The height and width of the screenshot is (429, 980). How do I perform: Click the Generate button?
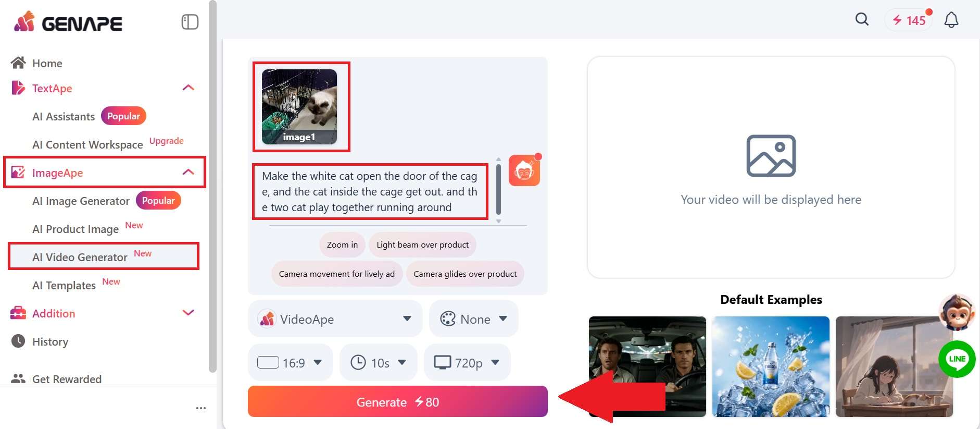[x=398, y=401]
